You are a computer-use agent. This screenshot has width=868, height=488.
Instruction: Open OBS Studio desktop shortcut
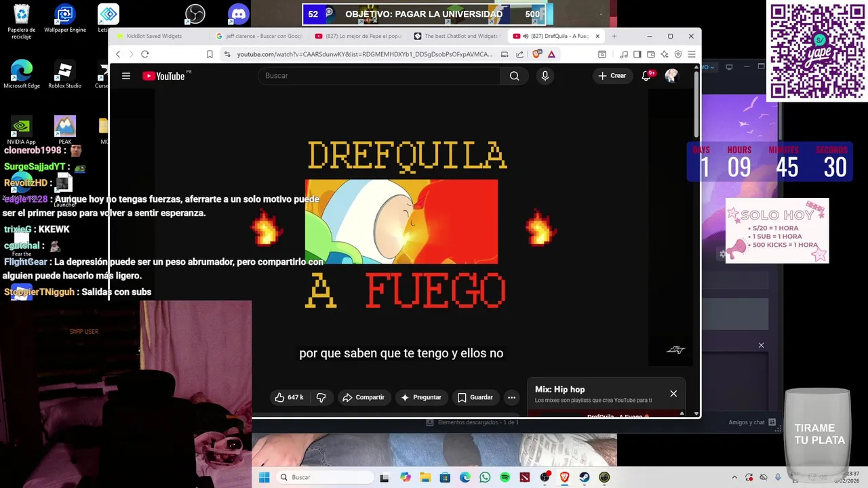195,14
